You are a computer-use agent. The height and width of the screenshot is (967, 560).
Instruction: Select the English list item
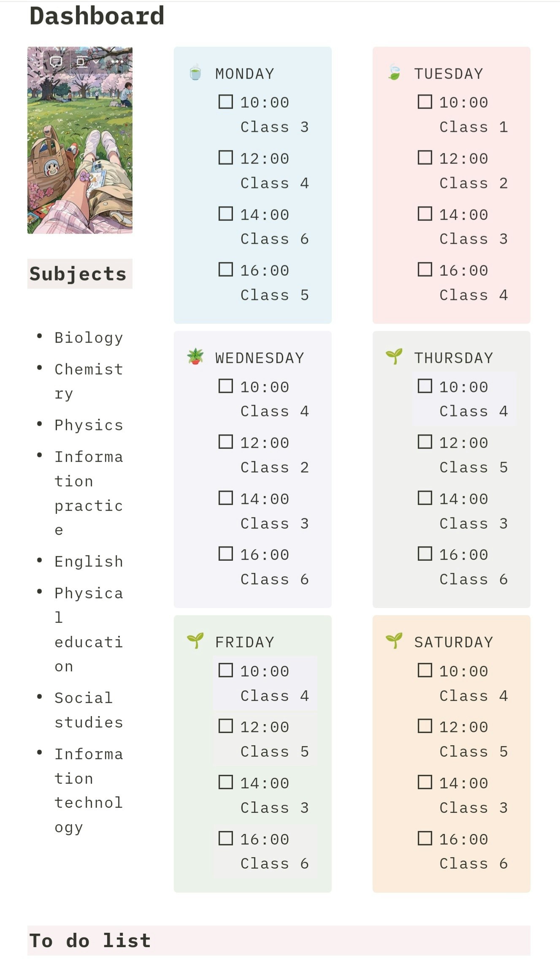pyautogui.click(x=89, y=561)
